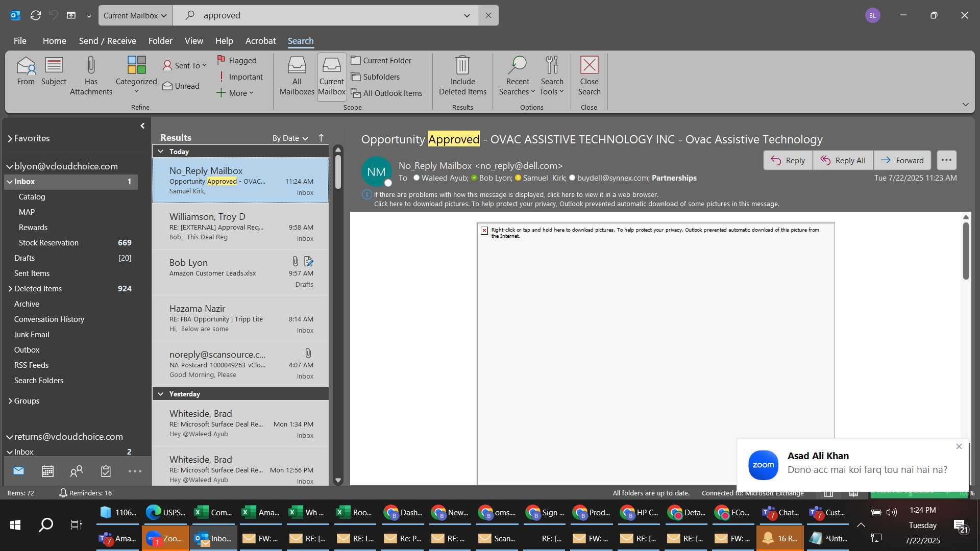Open Recent Searches list
The height and width of the screenshot is (551, 980).
pyautogui.click(x=517, y=76)
